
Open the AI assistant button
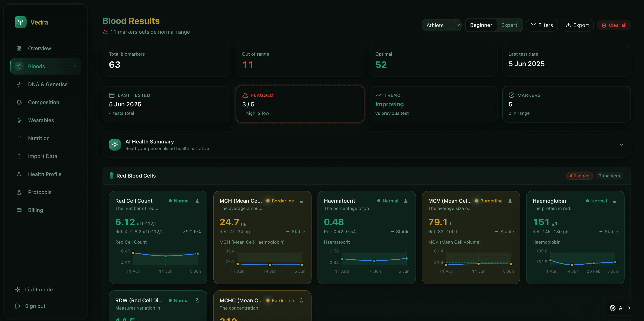coord(621,308)
